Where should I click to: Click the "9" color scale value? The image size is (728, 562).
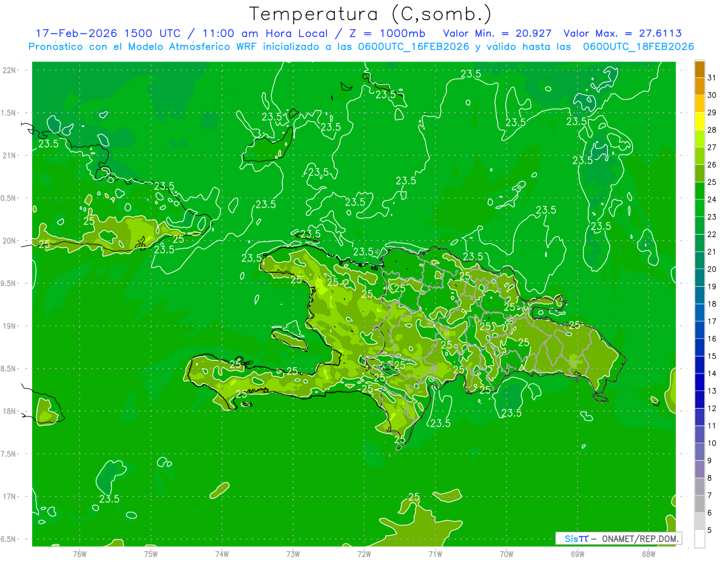tap(710, 461)
